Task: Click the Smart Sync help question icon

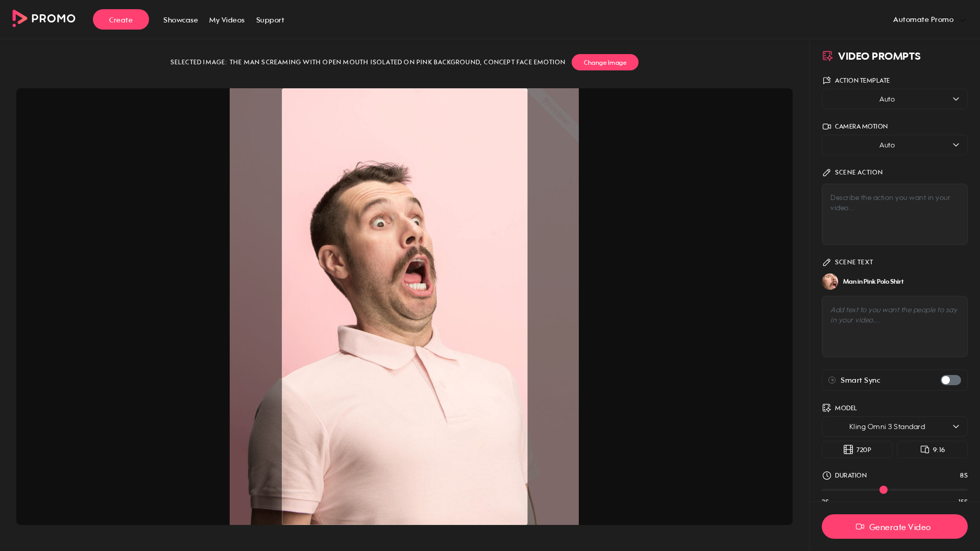Action: click(x=832, y=380)
